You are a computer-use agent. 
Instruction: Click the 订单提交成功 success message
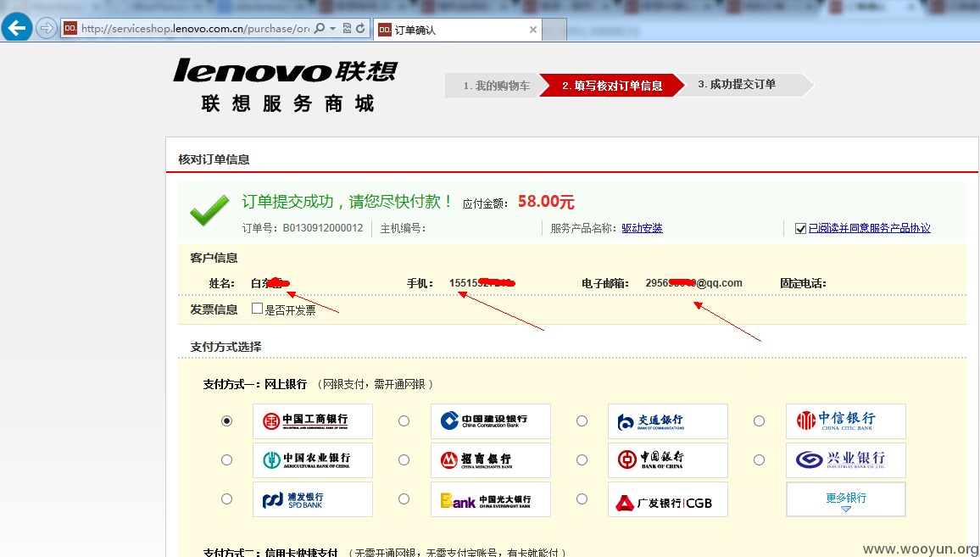348,201
